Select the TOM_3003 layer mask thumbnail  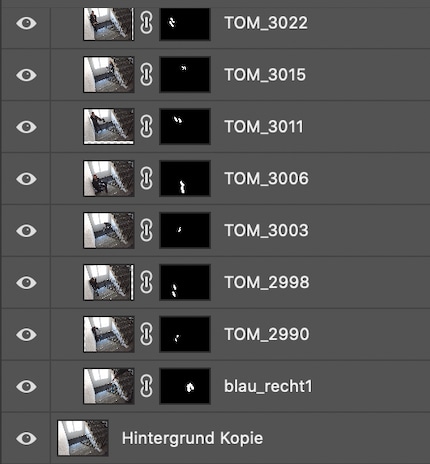(185, 230)
